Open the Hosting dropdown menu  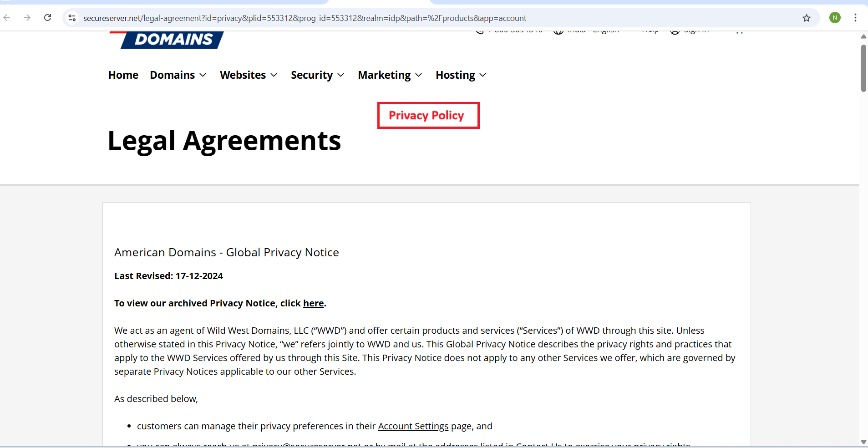[x=461, y=75]
